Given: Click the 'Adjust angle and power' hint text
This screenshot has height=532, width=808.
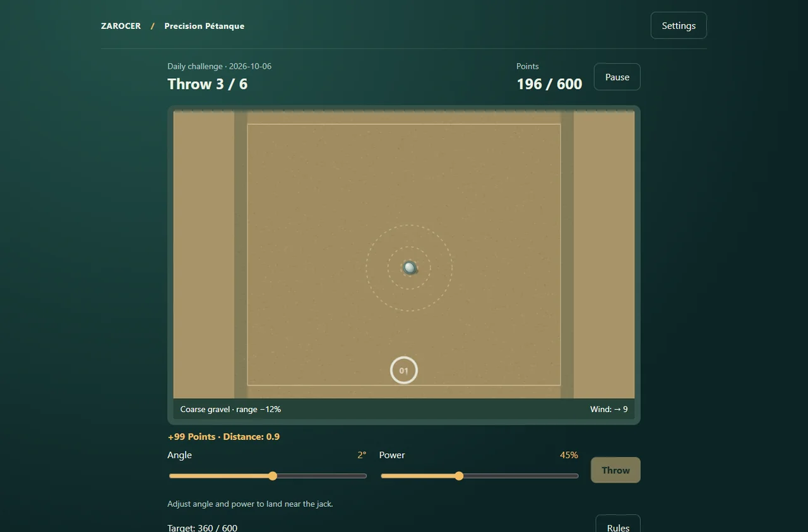Looking at the screenshot, I should click(x=250, y=504).
